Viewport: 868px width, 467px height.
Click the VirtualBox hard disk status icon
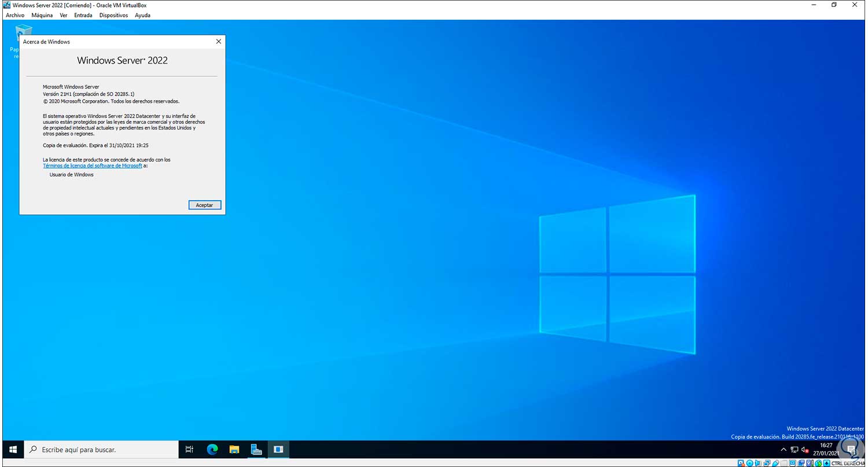[741, 462]
